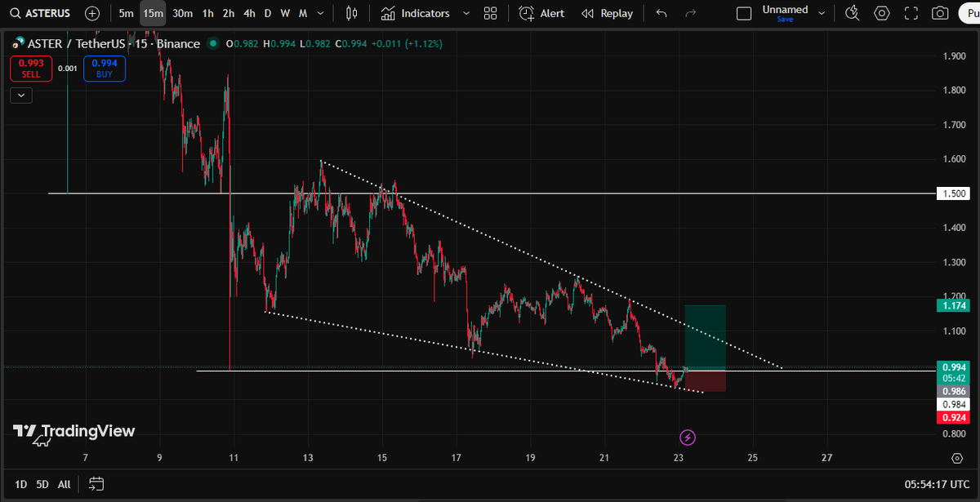This screenshot has width=980, height=502.
Task: Set date range to 5D
Action: click(x=42, y=484)
